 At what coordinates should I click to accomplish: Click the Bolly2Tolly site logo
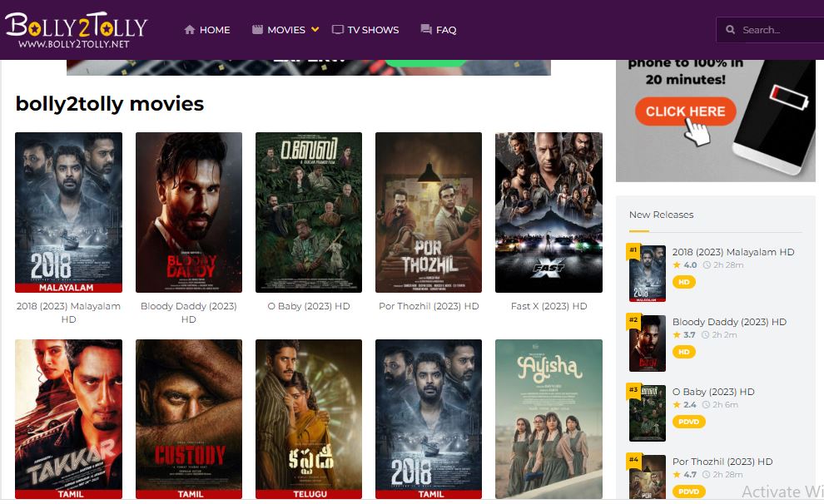click(77, 30)
